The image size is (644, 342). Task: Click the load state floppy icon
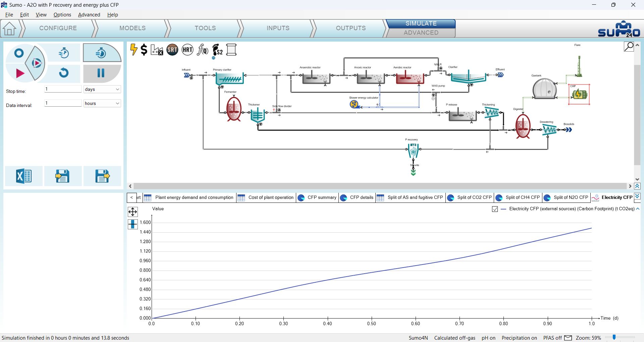62,176
